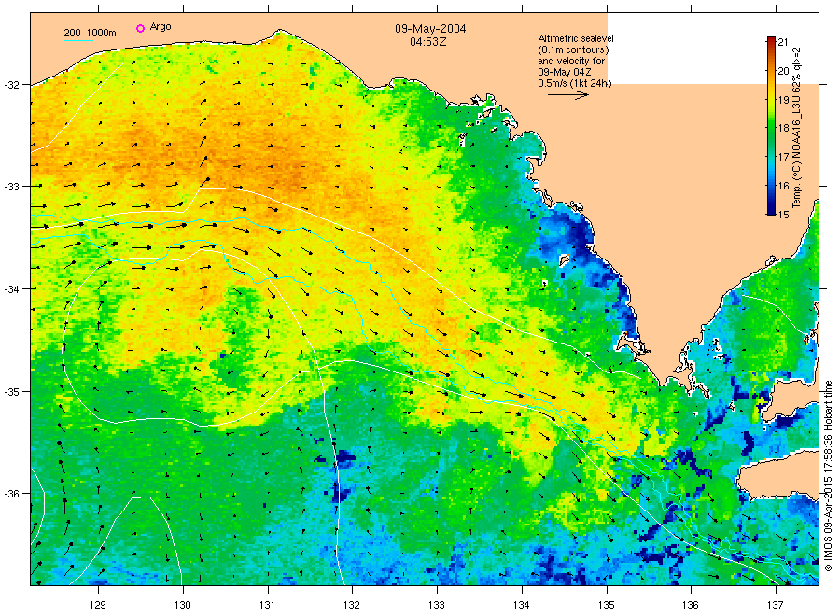This screenshot has width=840, height=616.
Task: Click longitude axis label 135
Action: (x=607, y=606)
